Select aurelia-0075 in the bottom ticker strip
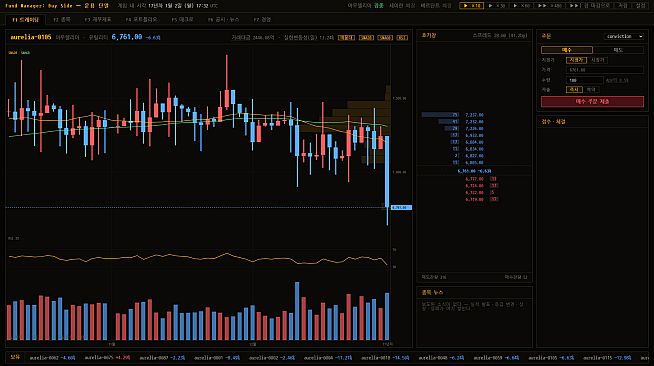Image resolution: width=654 pixels, height=366 pixels. pos(108,358)
